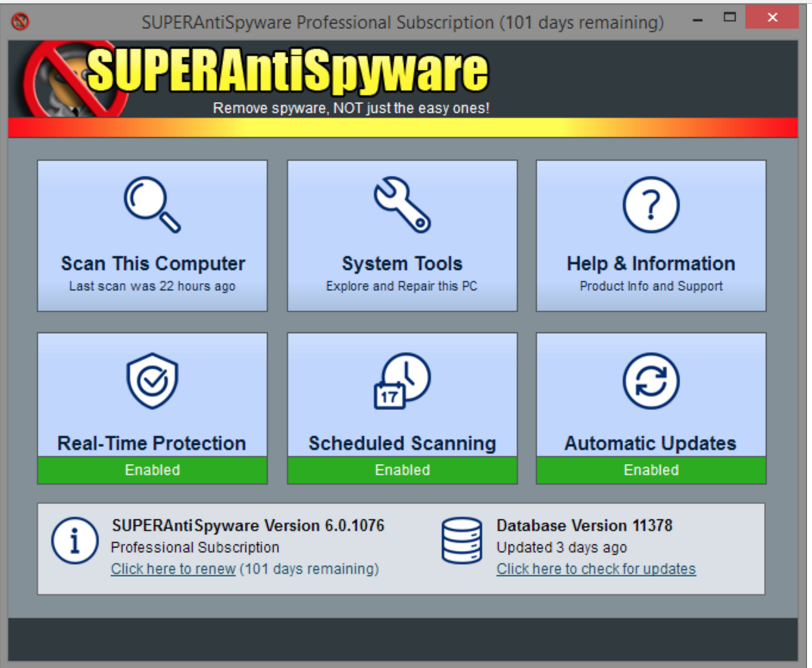The height and width of the screenshot is (668, 812).
Task: Click the database stack icon
Action: [x=462, y=541]
